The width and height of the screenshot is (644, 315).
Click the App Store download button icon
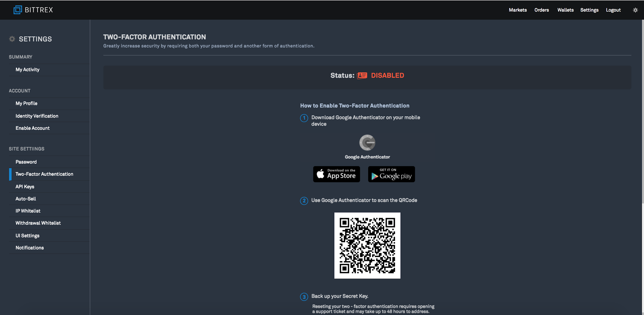pyautogui.click(x=336, y=174)
